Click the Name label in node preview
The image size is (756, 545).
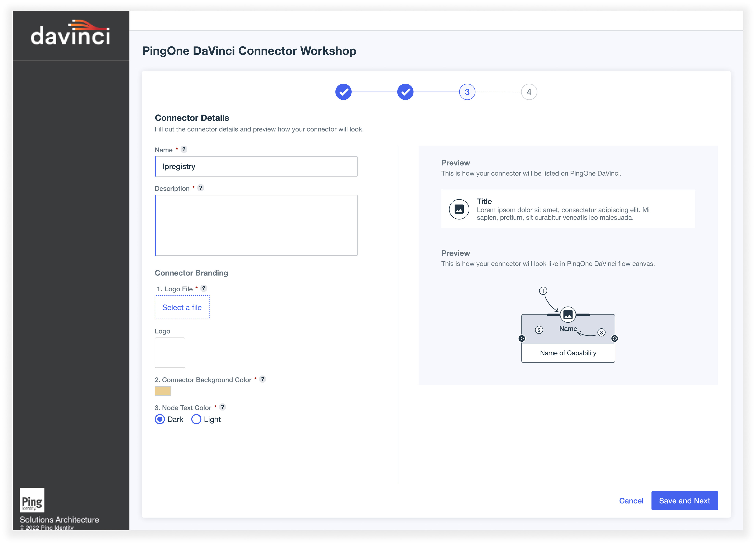pyautogui.click(x=568, y=329)
